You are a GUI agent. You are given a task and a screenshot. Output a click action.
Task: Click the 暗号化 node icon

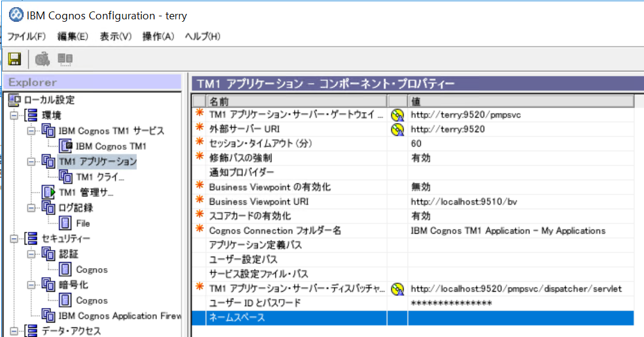pos(48,285)
